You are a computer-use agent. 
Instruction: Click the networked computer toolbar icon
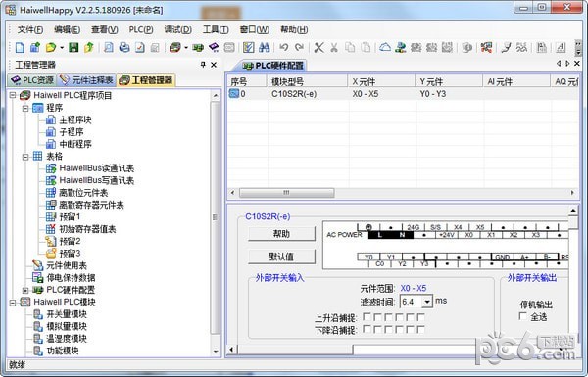[401, 48]
